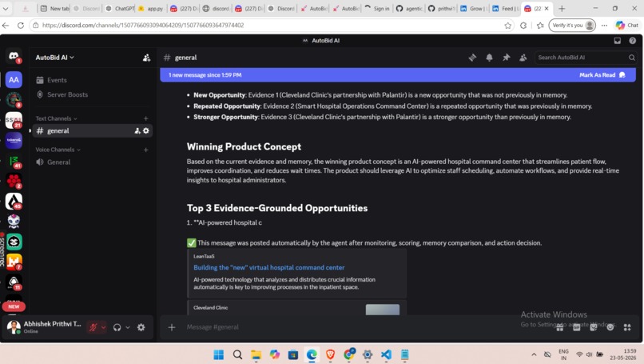The image size is (644, 364).
Task: Open the red cluster server icon
Action: [14, 182]
